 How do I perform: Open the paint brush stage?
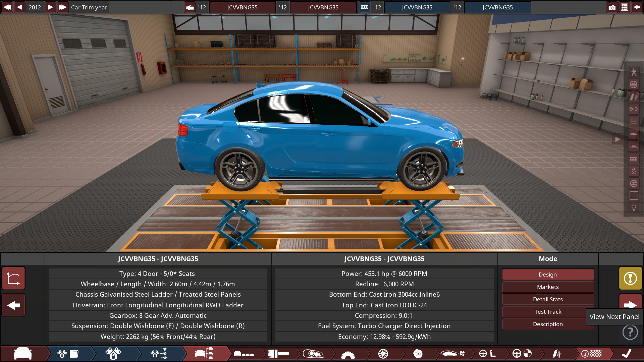tap(278, 354)
